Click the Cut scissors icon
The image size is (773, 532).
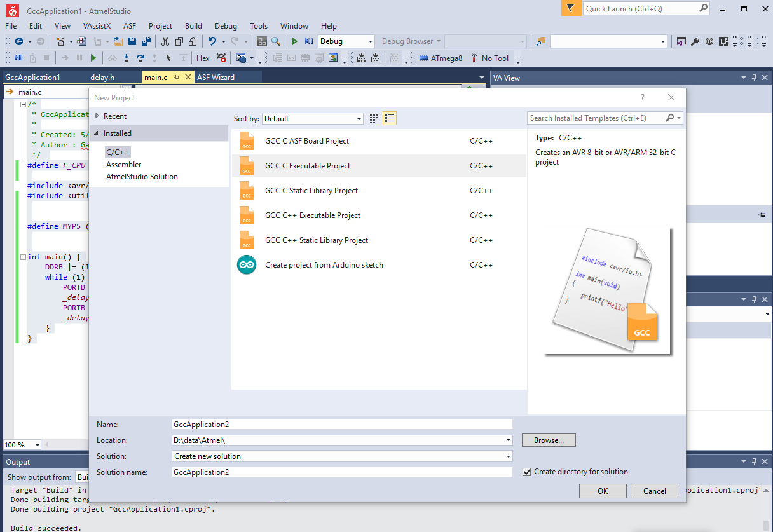point(165,41)
